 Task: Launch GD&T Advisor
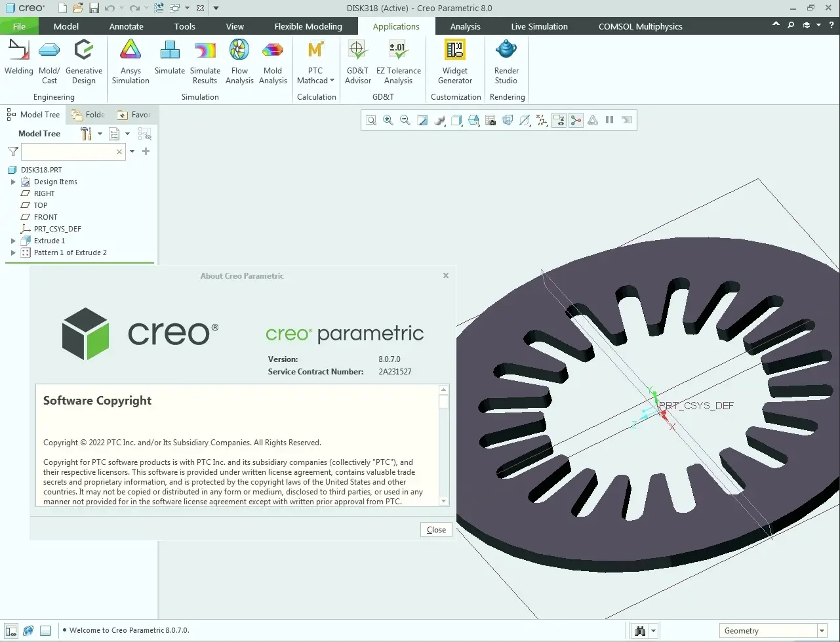(x=358, y=62)
